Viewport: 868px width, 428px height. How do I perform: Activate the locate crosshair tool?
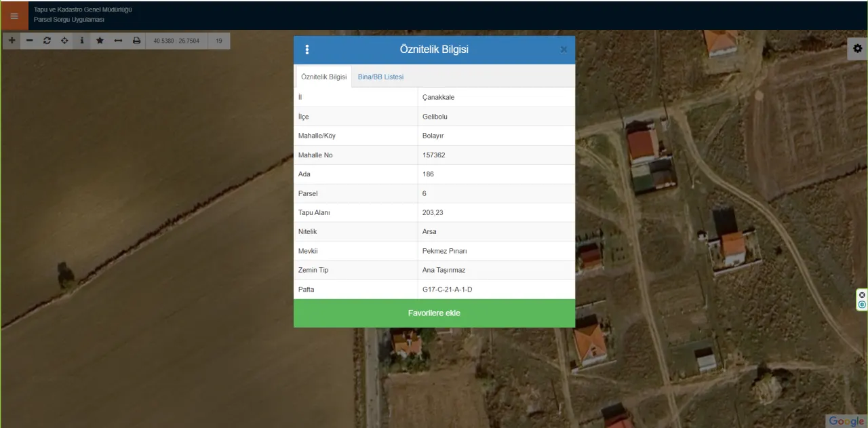(64, 41)
